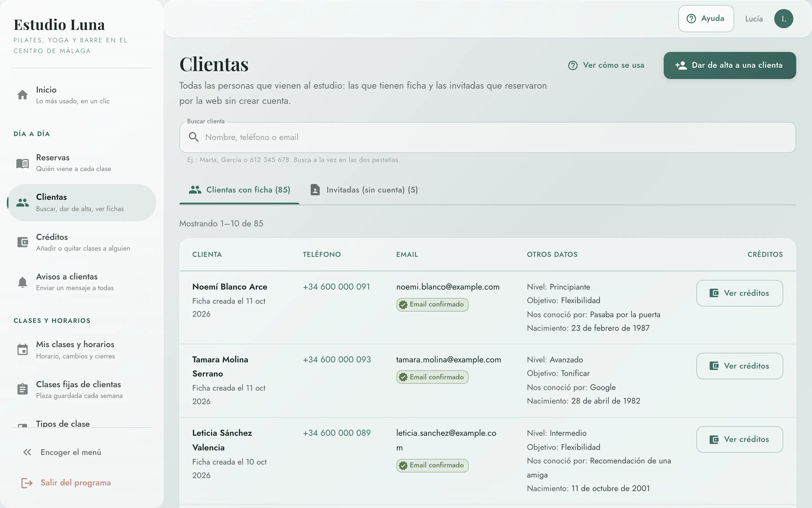This screenshot has height=508, width=812.
Task: Click wallet icon in Noemí Blanco's Ver créditos
Action: pyautogui.click(x=714, y=293)
